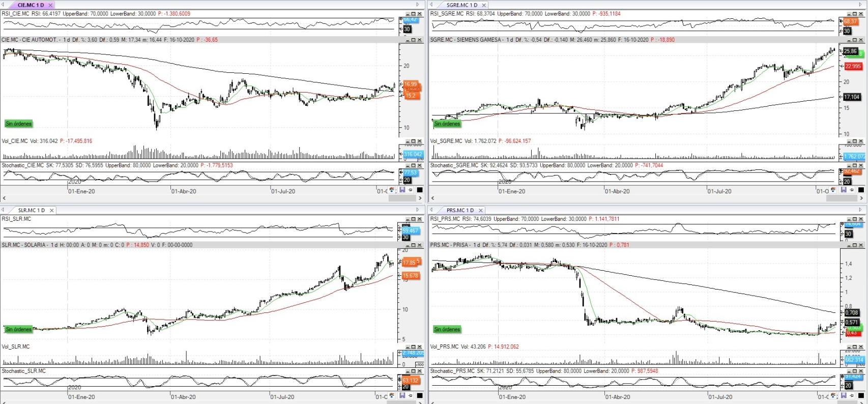This screenshot has width=868, height=404.
Task: Minimize the Stochastic_CIE.MC pane
Action: [x=407, y=165]
